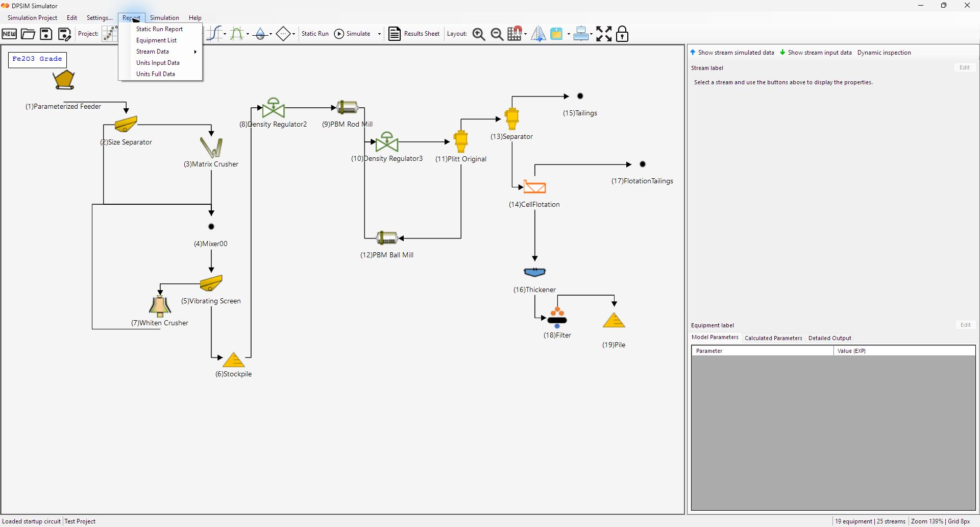This screenshot has height=527, width=980.
Task: Open the yellow label dropdown arrow
Action: tap(569, 34)
